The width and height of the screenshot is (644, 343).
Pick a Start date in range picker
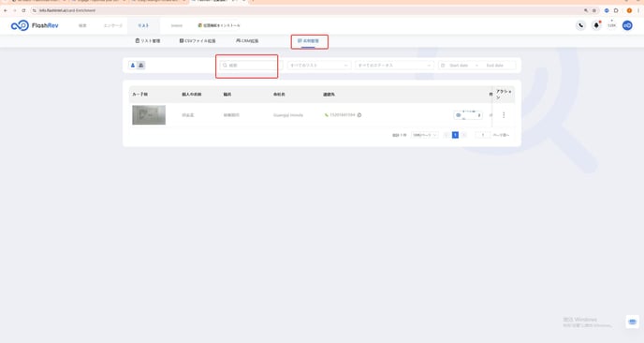pos(459,66)
